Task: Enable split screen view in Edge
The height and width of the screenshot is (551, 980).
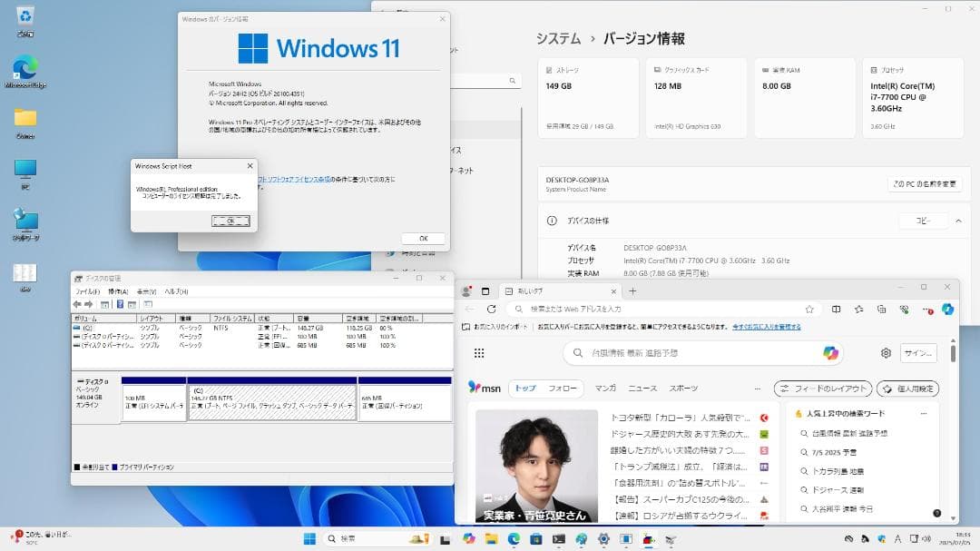Action: click(x=835, y=310)
